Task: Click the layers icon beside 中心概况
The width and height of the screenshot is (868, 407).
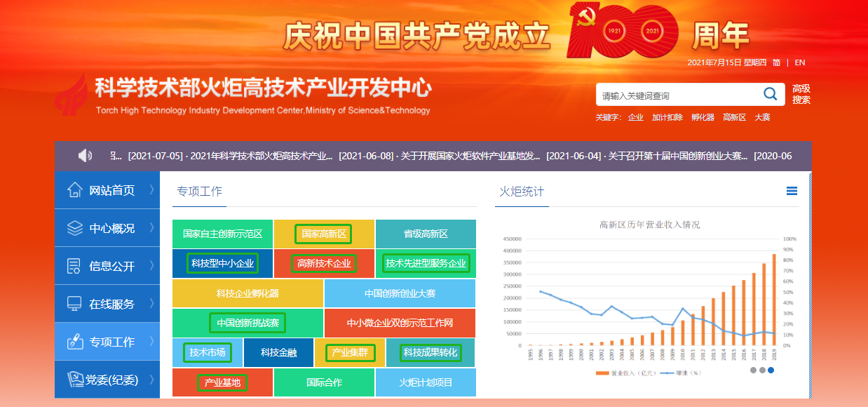Action: pyautogui.click(x=75, y=228)
